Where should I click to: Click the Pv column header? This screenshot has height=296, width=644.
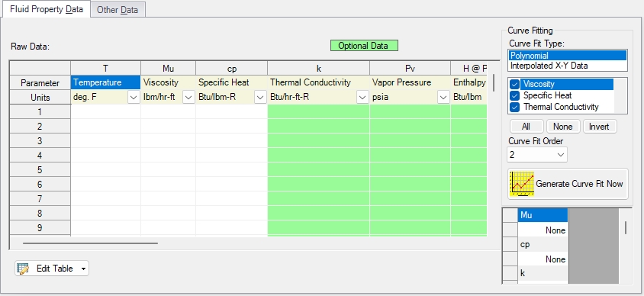pyautogui.click(x=411, y=69)
